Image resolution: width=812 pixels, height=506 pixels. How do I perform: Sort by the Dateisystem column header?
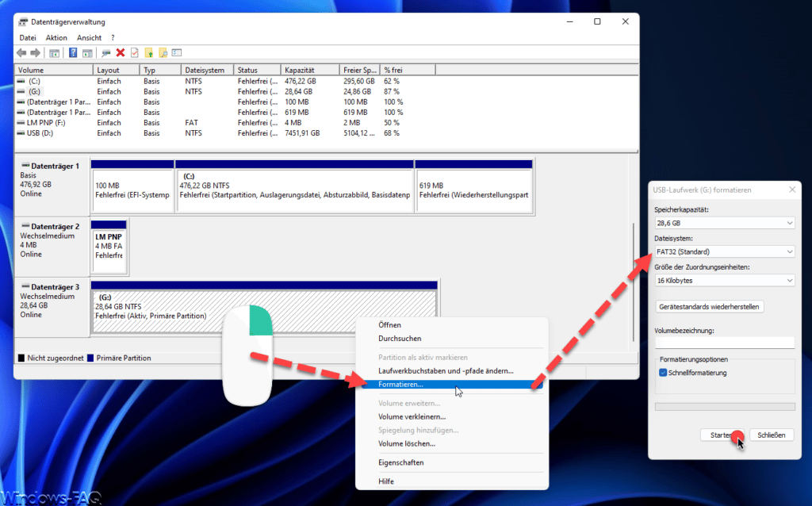click(207, 70)
